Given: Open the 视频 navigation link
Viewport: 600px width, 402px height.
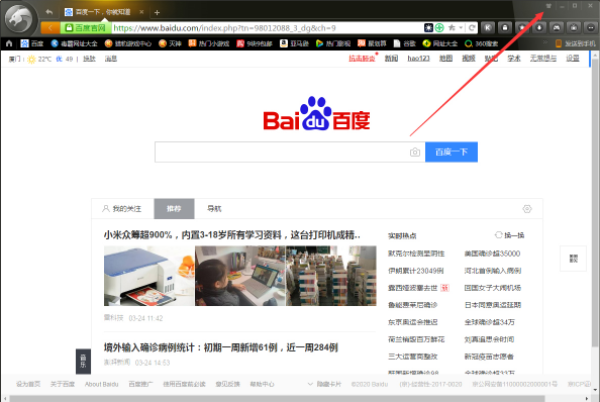Looking at the screenshot, I should [468, 58].
